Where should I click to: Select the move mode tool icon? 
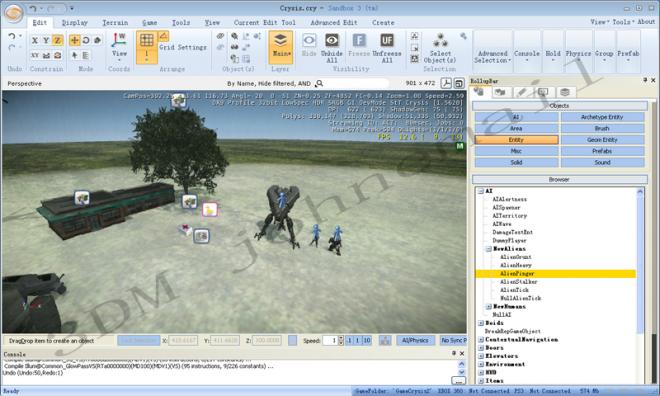click(x=75, y=40)
